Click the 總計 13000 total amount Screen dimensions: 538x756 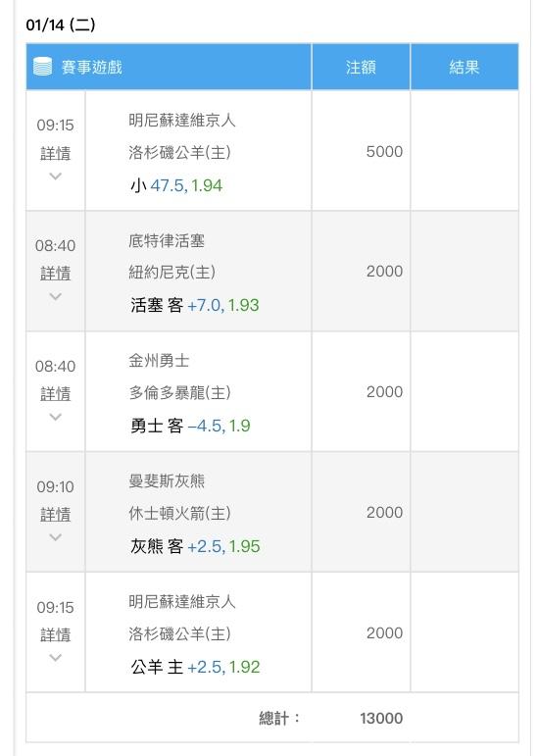[x=381, y=718]
